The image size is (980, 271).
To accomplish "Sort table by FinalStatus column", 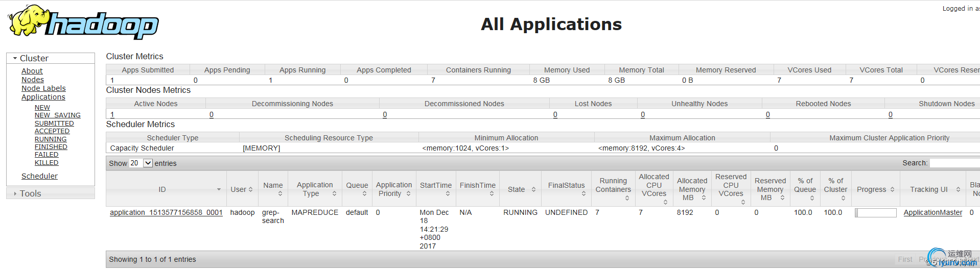I will tap(566, 189).
